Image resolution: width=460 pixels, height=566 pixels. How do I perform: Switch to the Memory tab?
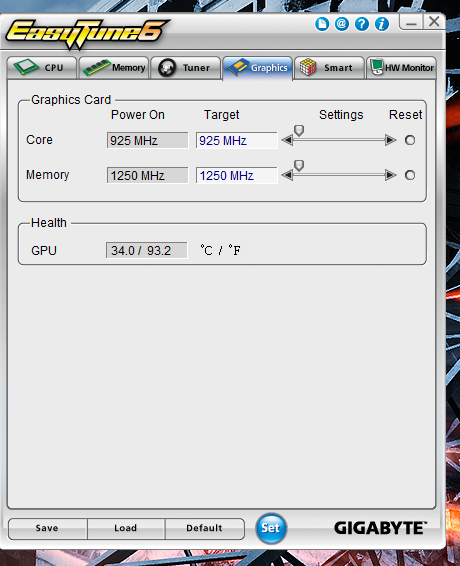(x=114, y=68)
